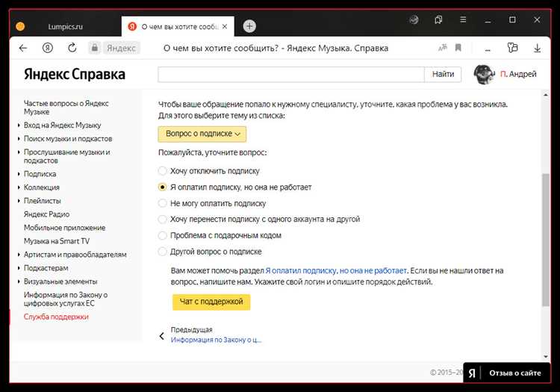Select 'Хочу отключить подписку' radio option

tap(163, 171)
